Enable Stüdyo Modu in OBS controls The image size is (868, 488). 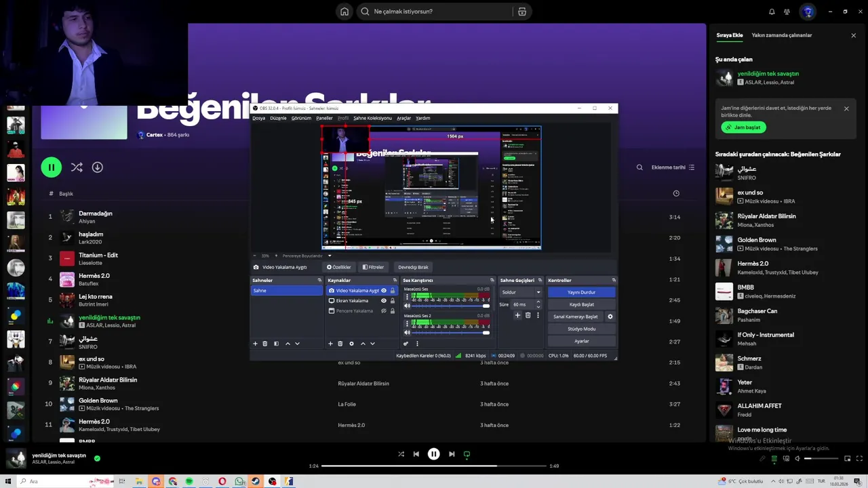pos(581,329)
